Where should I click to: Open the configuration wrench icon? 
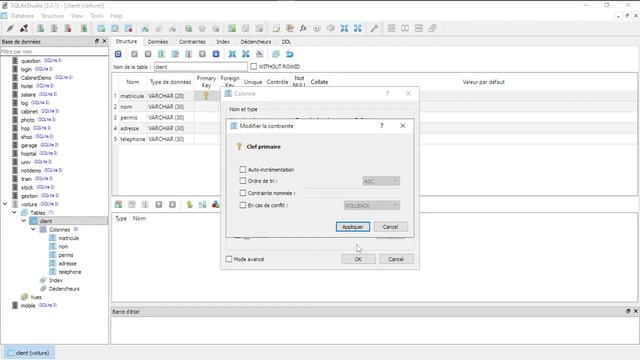pyautogui.click(x=374, y=28)
